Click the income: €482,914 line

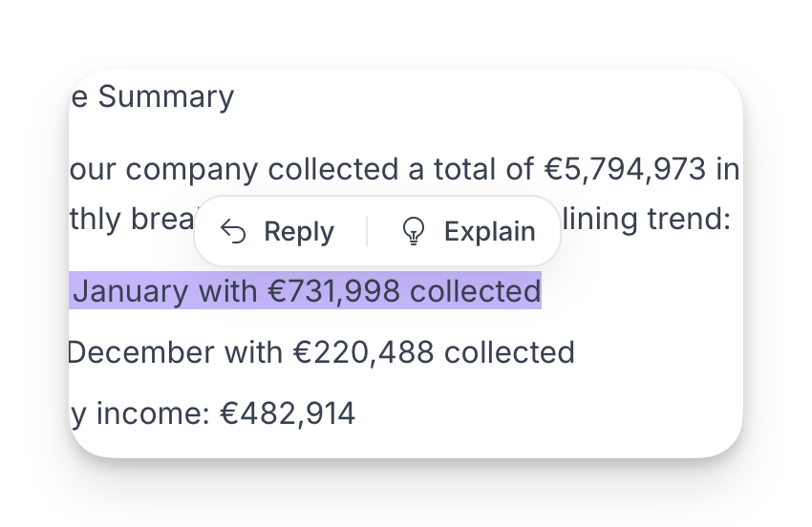click(x=212, y=413)
